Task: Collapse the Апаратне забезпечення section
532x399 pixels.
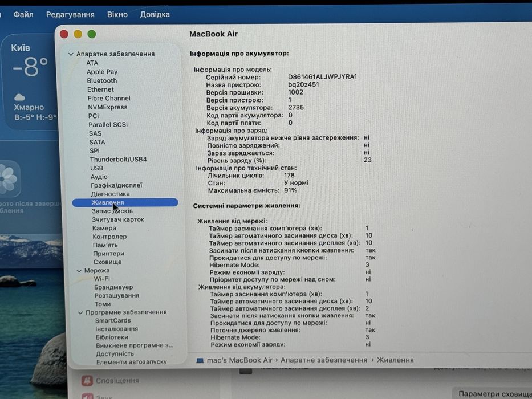Action: click(71, 54)
